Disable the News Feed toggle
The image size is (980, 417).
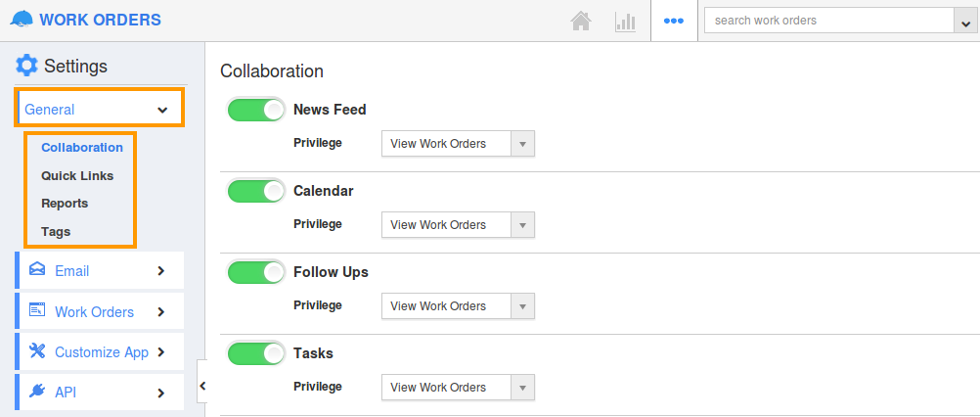[x=256, y=110]
